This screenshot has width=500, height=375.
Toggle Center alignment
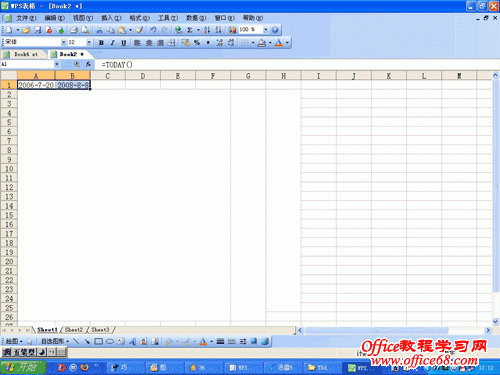[149, 43]
